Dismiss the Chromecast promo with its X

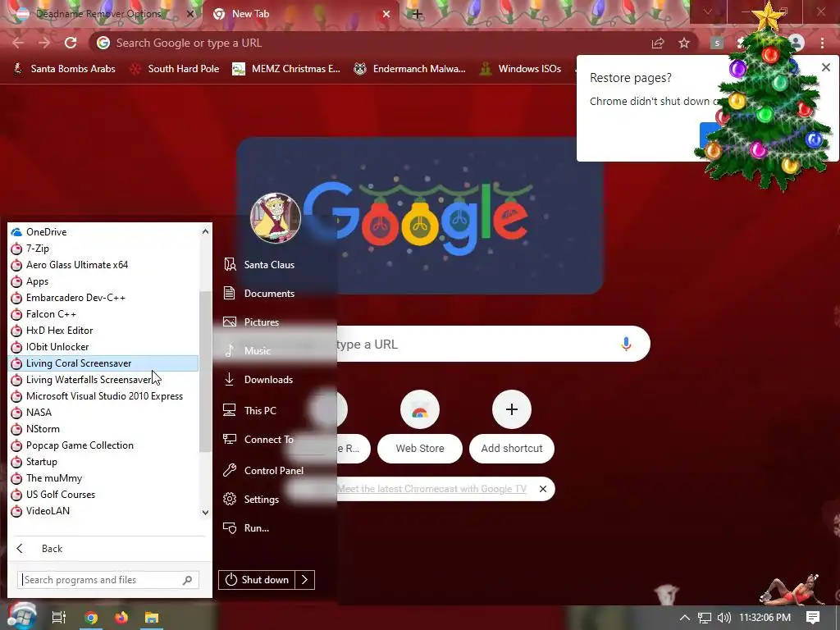pos(543,489)
